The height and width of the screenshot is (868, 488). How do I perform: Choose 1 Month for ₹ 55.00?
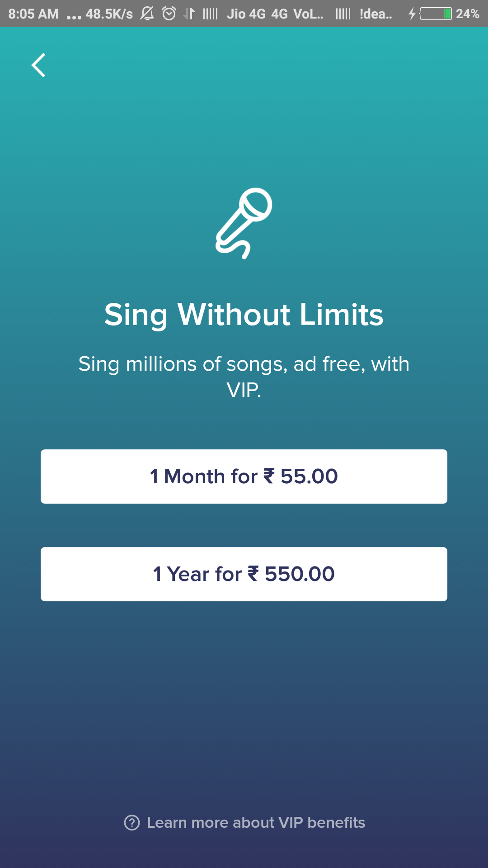point(244,476)
